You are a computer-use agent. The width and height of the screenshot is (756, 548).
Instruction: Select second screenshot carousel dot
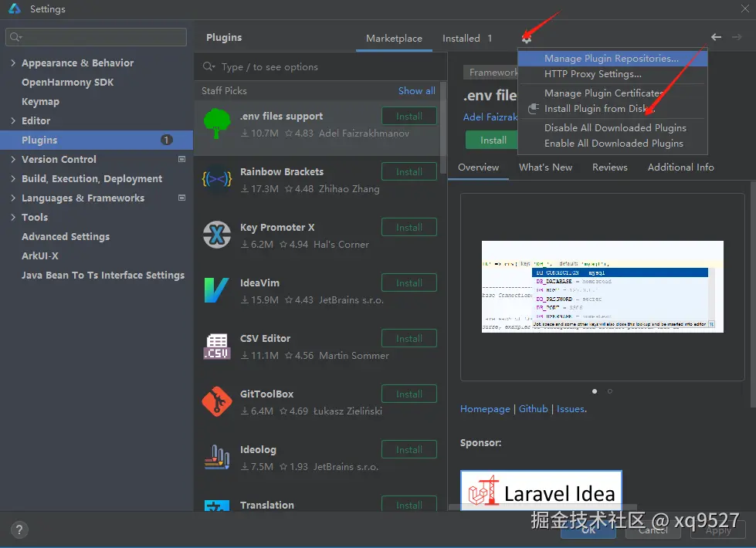click(x=610, y=391)
